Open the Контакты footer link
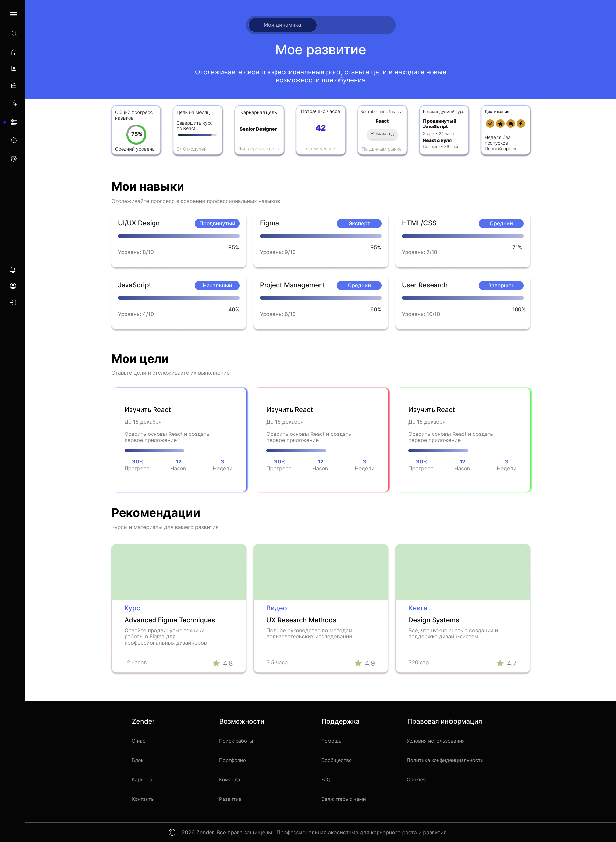This screenshot has width=616, height=842. pos(143,799)
